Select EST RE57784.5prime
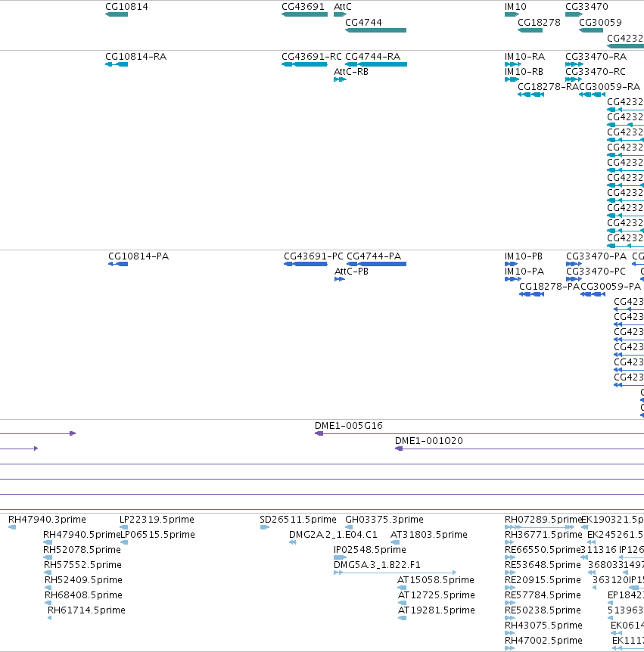 510,603
